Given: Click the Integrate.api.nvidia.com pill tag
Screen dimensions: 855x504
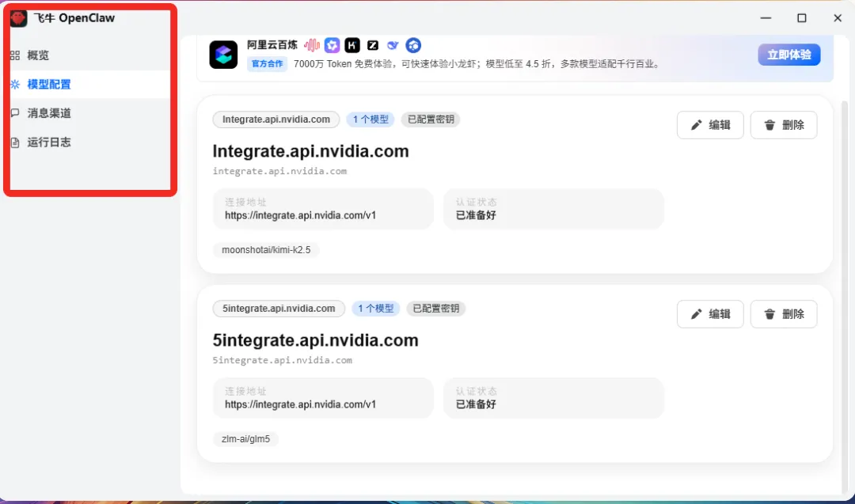Looking at the screenshot, I should click(276, 119).
